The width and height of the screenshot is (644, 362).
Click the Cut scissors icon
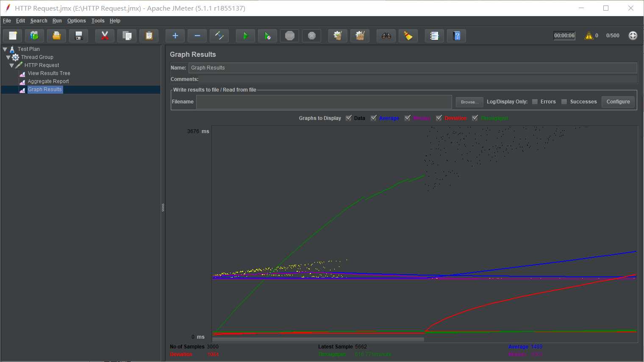tap(105, 36)
